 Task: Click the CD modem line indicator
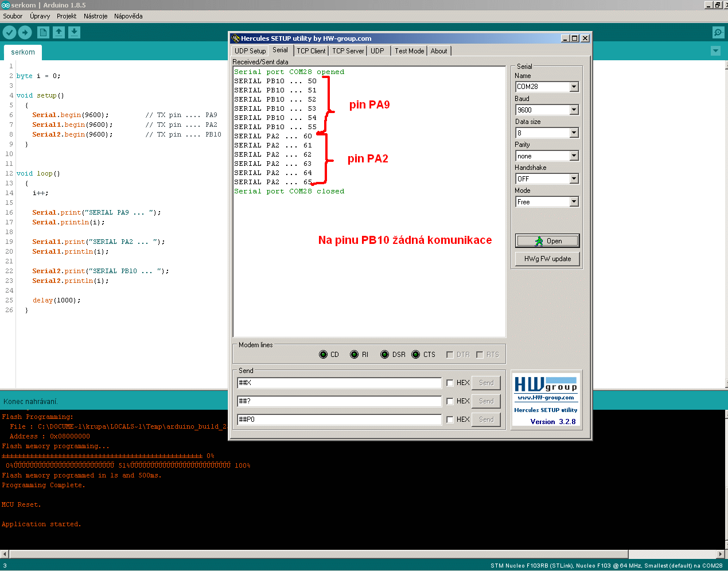(324, 355)
